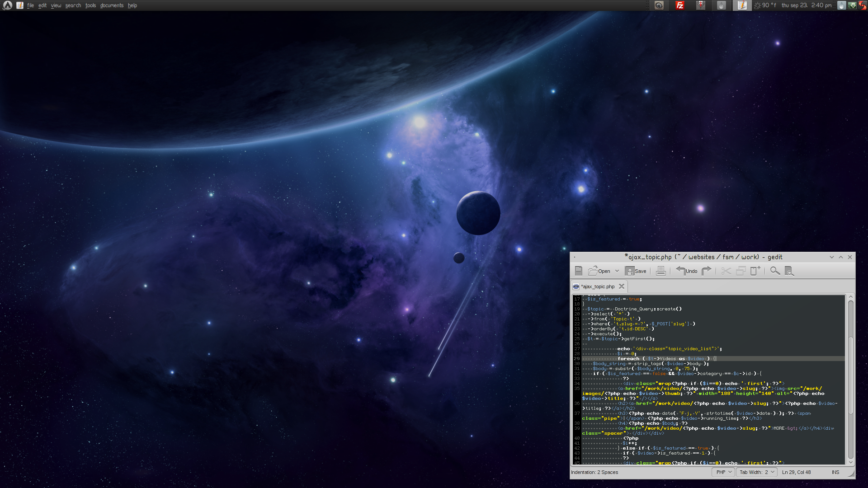Click the Print icon in gedit toolbar
This screenshot has height=488, width=868.
(x=660, y=271)
